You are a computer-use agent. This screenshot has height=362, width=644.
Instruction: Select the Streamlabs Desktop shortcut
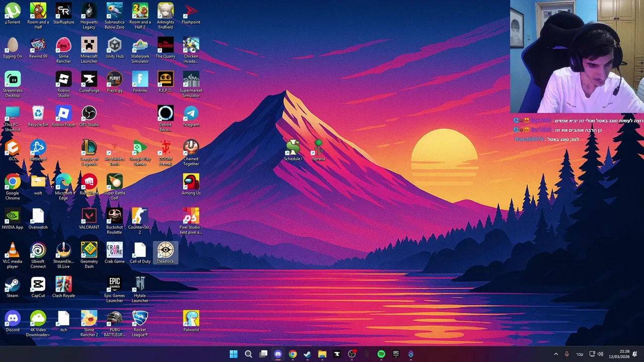pyautogui.click(x=13, y=84)
